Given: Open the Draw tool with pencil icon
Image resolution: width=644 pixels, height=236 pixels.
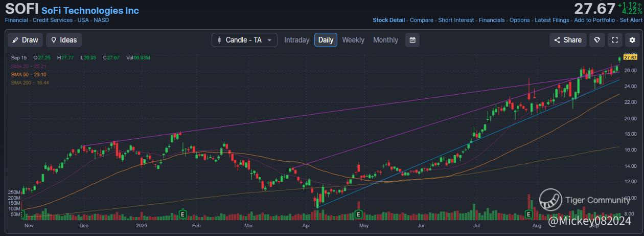Looking at the screenshot, I should point(25,40).
